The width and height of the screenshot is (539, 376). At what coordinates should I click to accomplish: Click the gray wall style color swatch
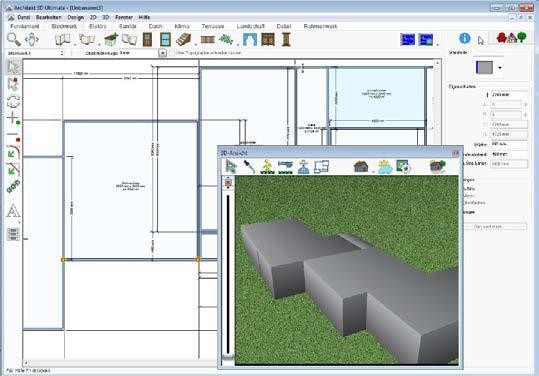(484, 68)
